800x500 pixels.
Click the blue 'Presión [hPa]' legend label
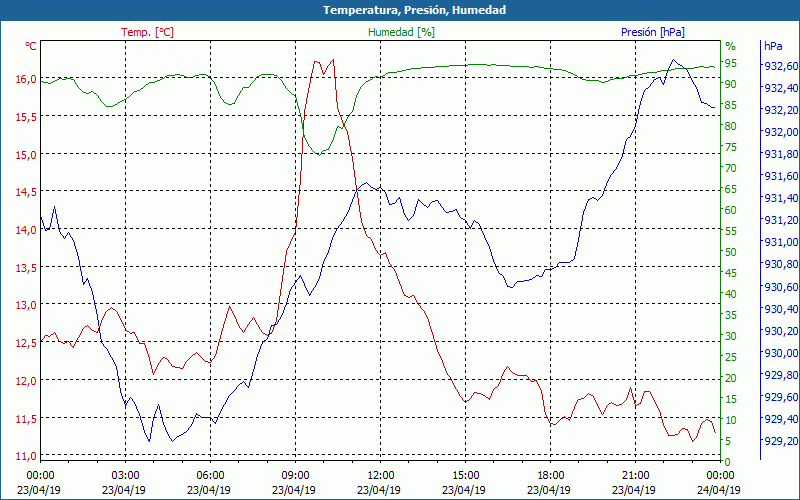653,32
